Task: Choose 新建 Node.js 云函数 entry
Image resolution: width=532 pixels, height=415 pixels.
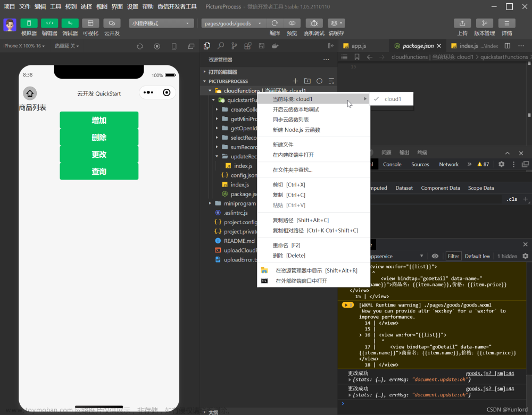Action: click(313, 130)
